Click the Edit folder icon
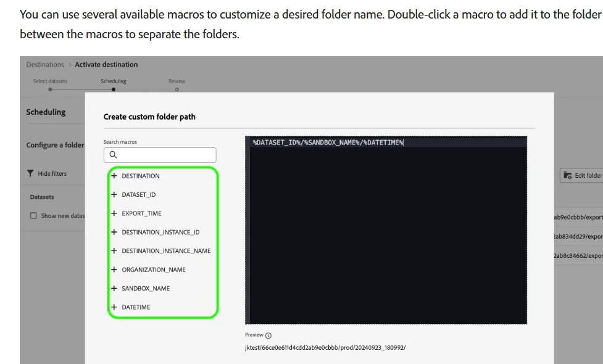 (568, 175)
